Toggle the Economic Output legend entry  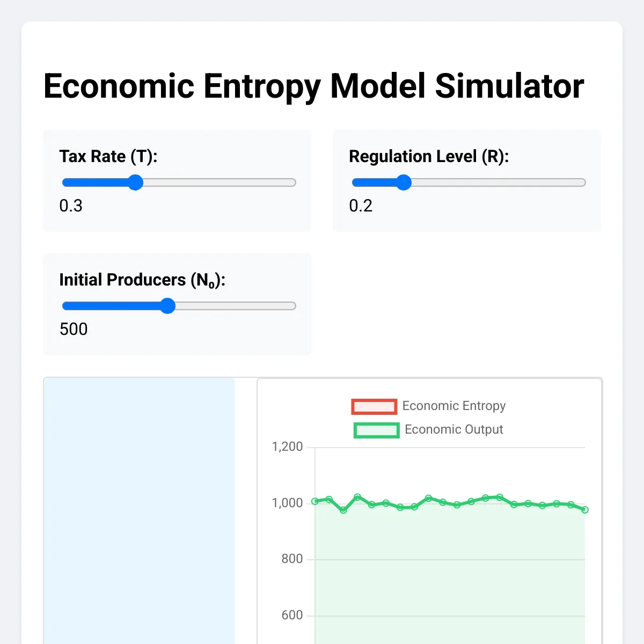pos(453,430)
